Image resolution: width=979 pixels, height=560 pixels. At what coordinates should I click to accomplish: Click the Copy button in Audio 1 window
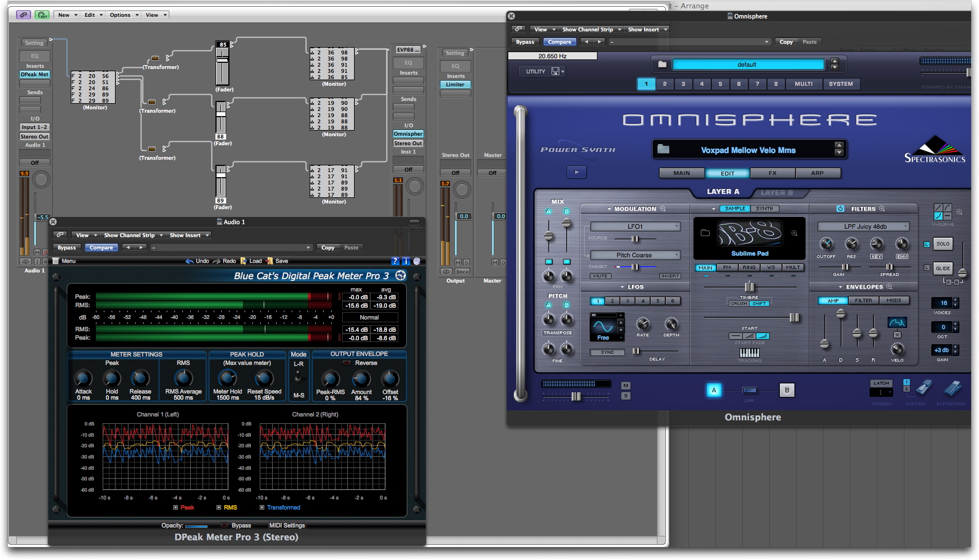click(x=328, y=248)
